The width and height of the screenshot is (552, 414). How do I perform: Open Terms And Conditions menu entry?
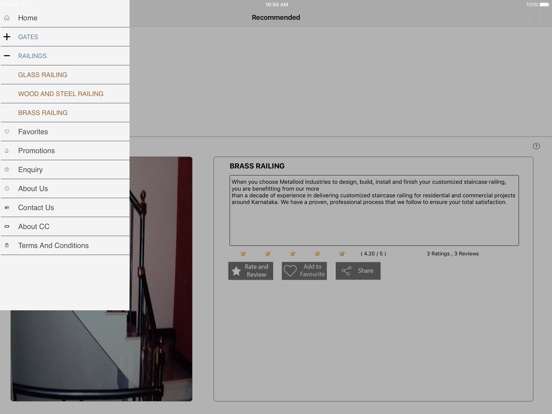[x=65, y=246]
